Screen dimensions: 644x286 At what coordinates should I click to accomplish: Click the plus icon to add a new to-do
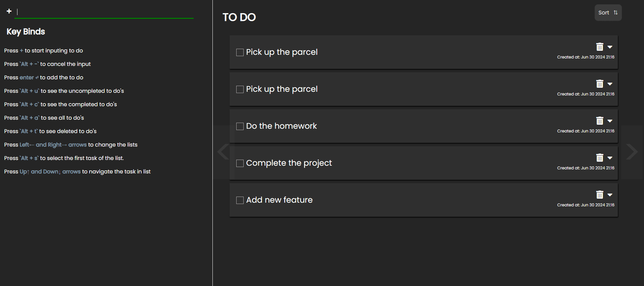9,11
